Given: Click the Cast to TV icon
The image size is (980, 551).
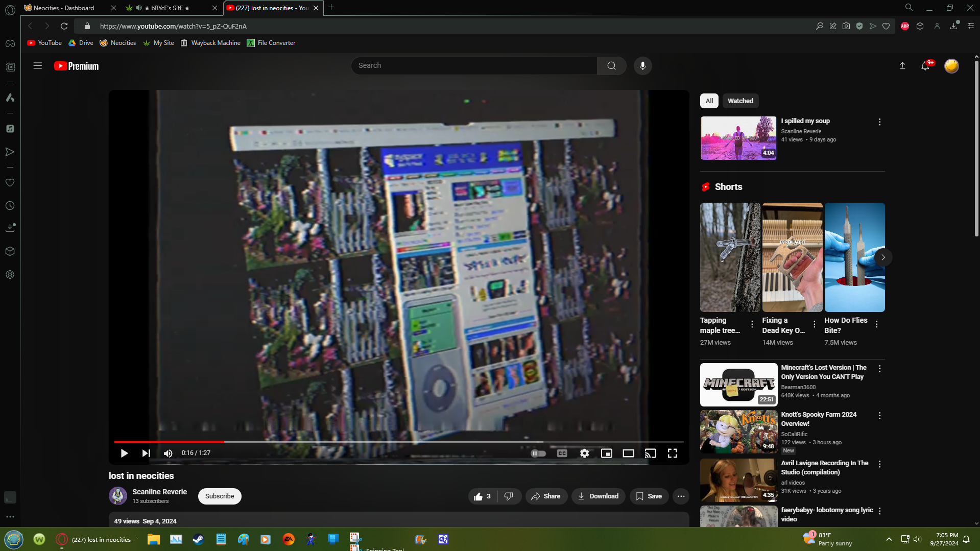Looking at the screenshot, I should [x=650, y=453].
